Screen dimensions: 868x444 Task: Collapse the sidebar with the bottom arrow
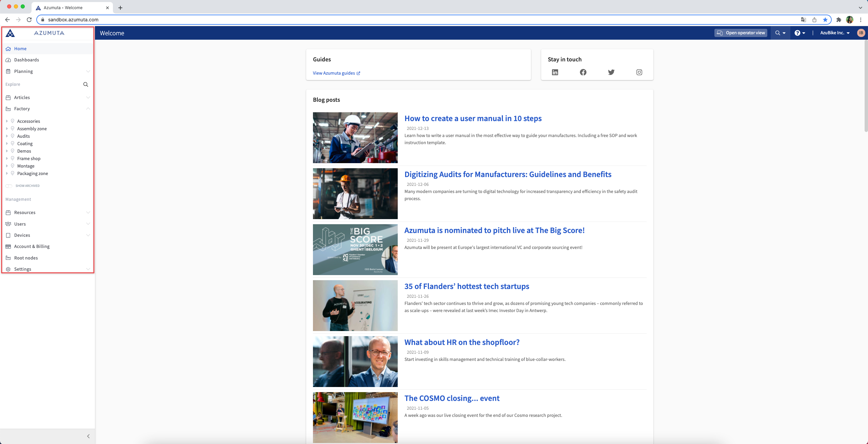tap(88, 436)
